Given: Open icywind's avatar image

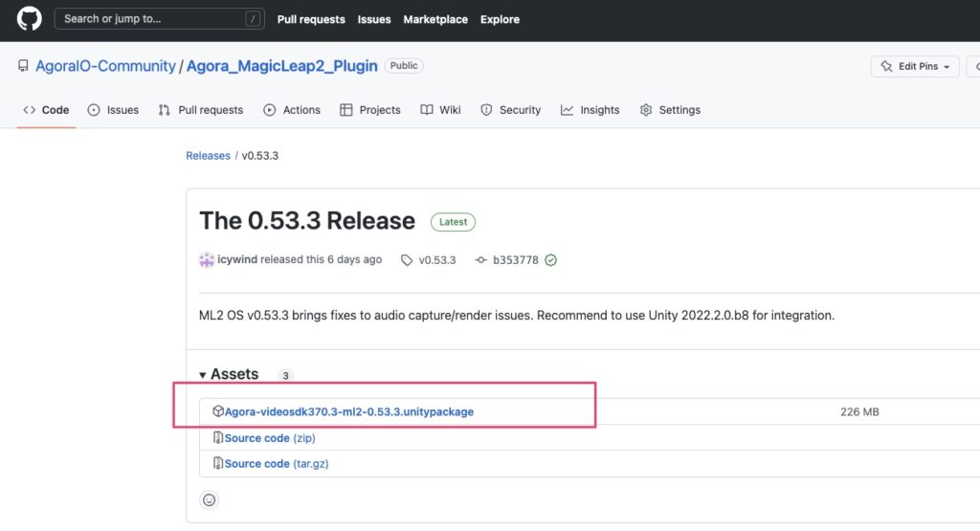Looking at the screenshot, I should [x=207, y=260].
